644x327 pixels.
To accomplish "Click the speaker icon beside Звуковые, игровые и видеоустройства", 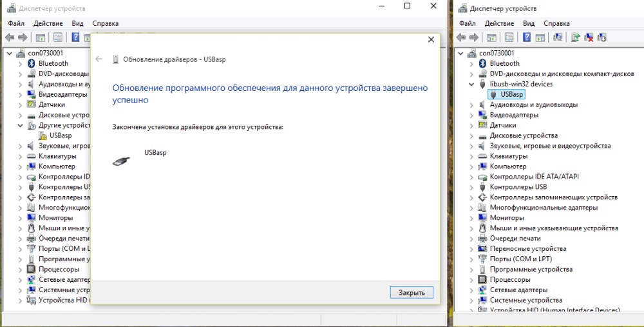I will [482, 146].
